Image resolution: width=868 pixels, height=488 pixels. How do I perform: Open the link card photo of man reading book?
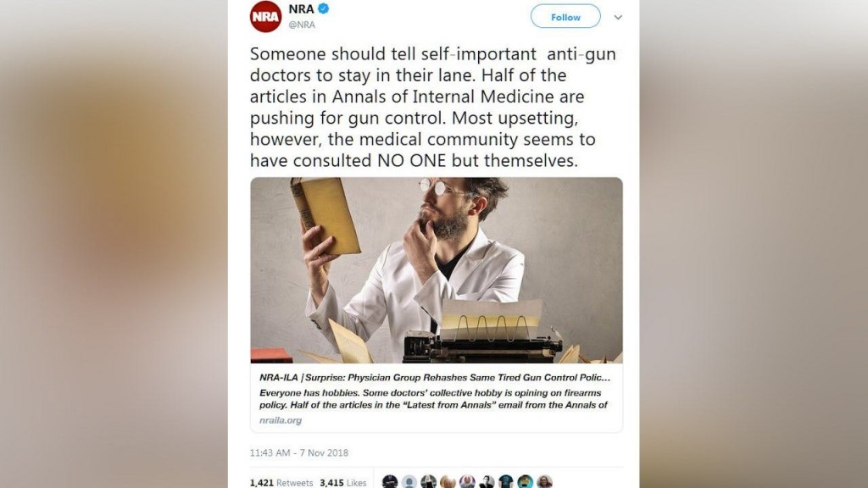tap(437, 270)
